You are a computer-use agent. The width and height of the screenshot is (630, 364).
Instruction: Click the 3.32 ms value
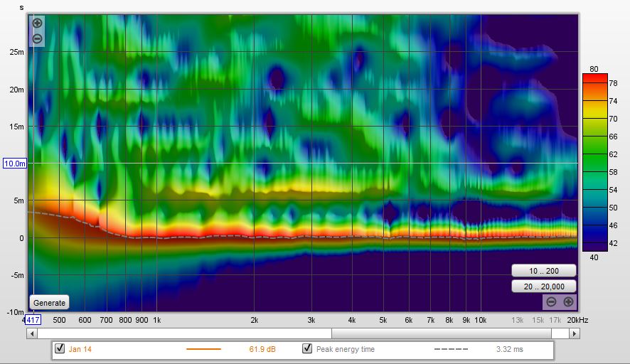(509, 349)
